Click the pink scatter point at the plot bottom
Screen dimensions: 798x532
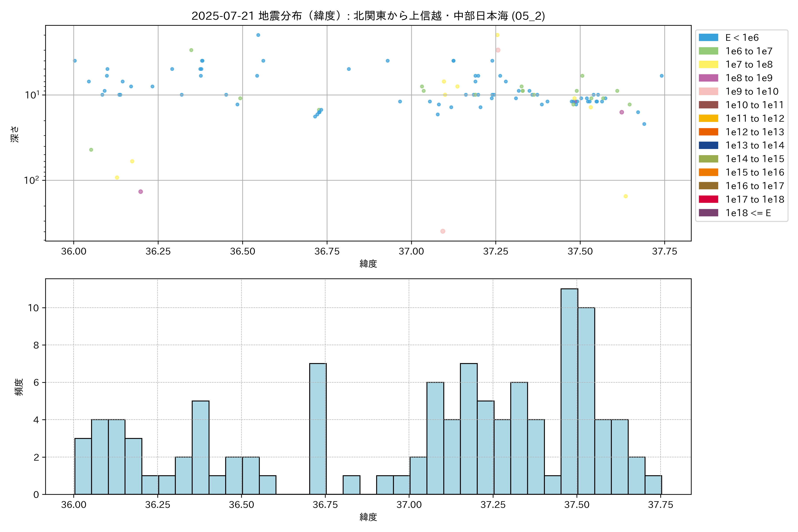[443, 231]
